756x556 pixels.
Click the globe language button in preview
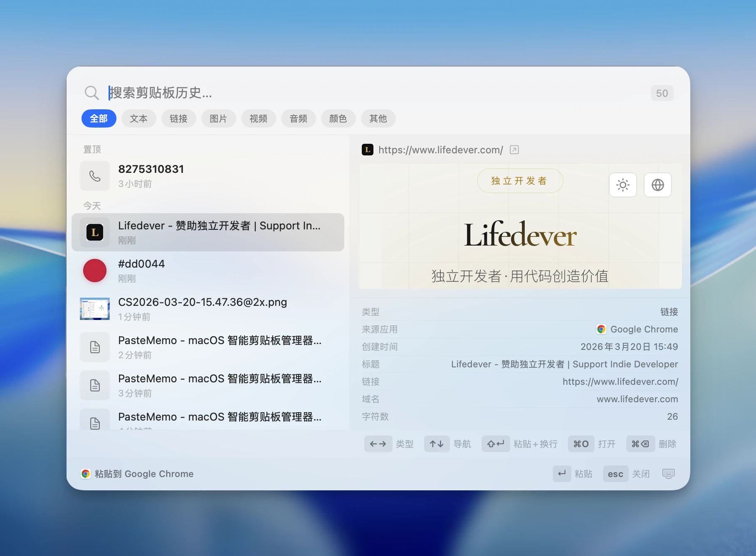pyautogui.click(x=658, y=185)
